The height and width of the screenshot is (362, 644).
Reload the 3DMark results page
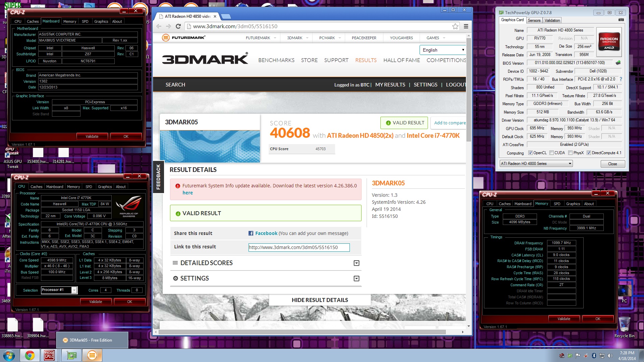coord(178,26)
